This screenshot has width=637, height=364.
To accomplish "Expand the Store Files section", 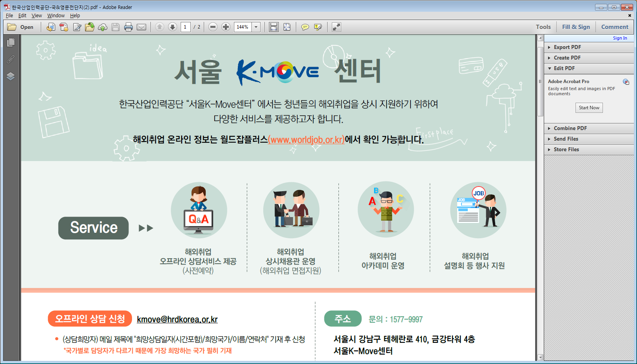I will [589, 149].
